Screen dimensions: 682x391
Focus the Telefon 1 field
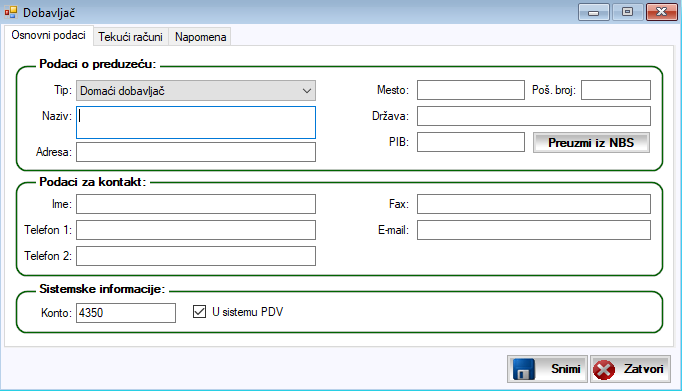[x=196, y=230]
